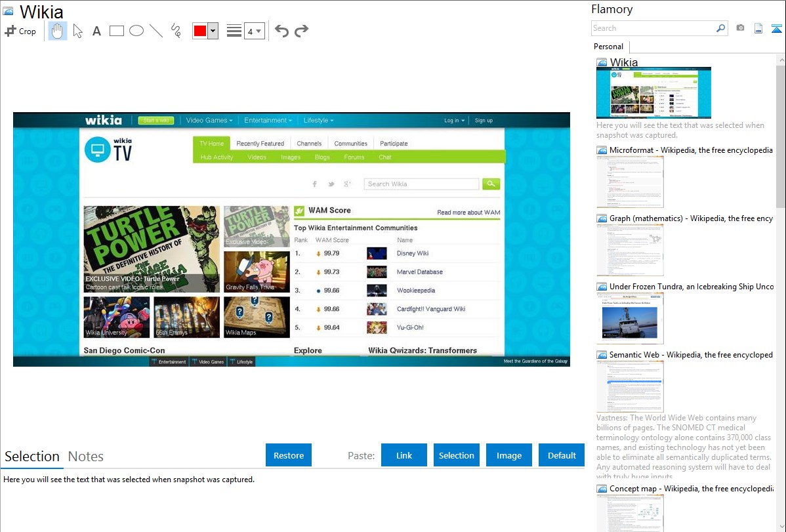Click the Flamory search field
The image size is (786, 532).
click(653, 28)
